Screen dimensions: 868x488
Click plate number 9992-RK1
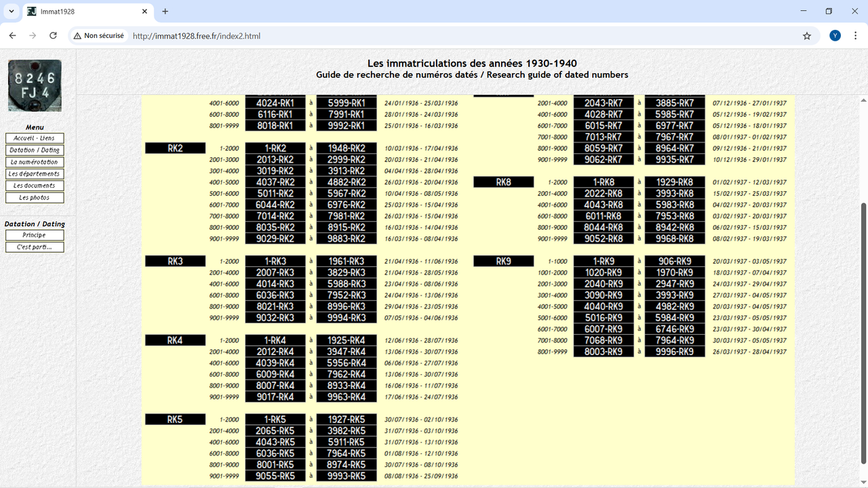pos(347,125)
